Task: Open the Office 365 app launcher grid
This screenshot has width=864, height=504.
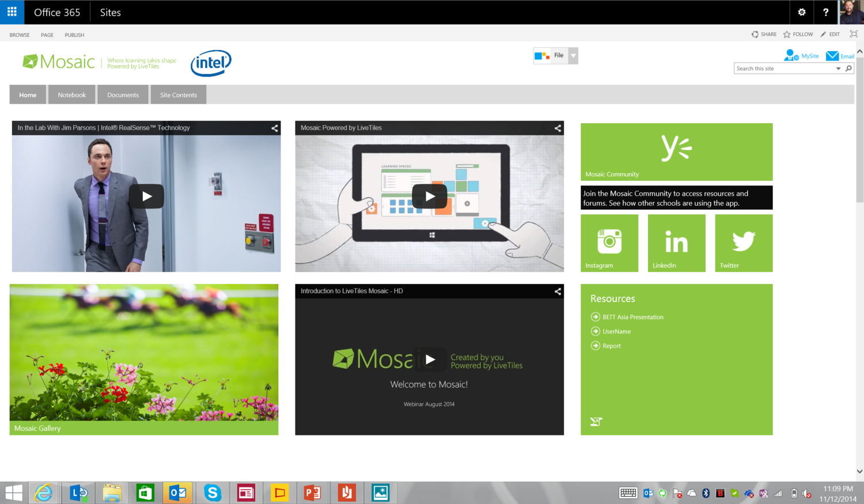Action: pyautogui.click(x=12, y=12)
